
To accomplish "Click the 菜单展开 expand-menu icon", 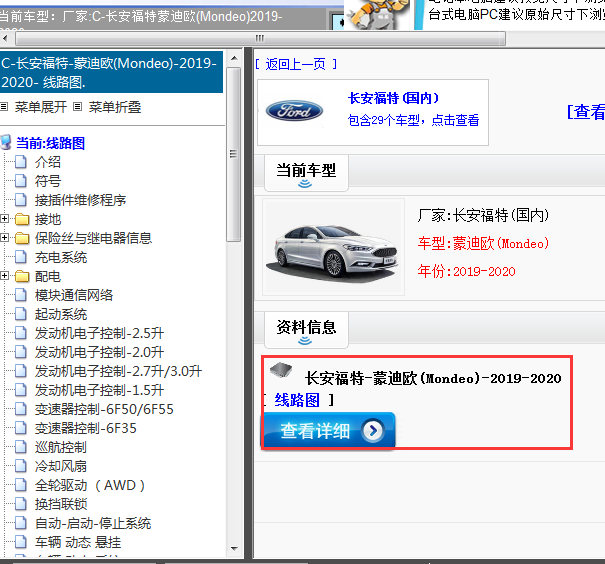I will tap(4, 107).
